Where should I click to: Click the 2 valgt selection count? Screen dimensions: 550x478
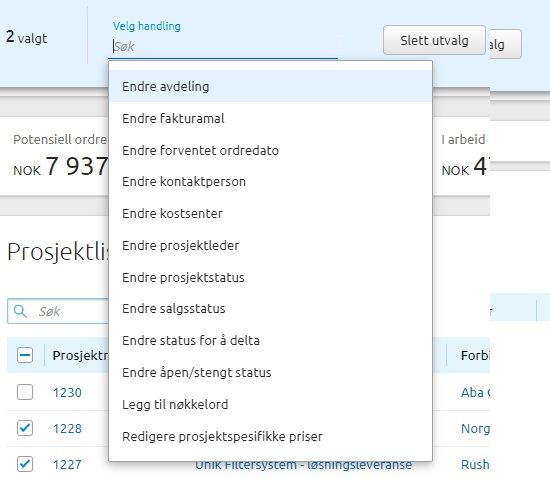27,37
